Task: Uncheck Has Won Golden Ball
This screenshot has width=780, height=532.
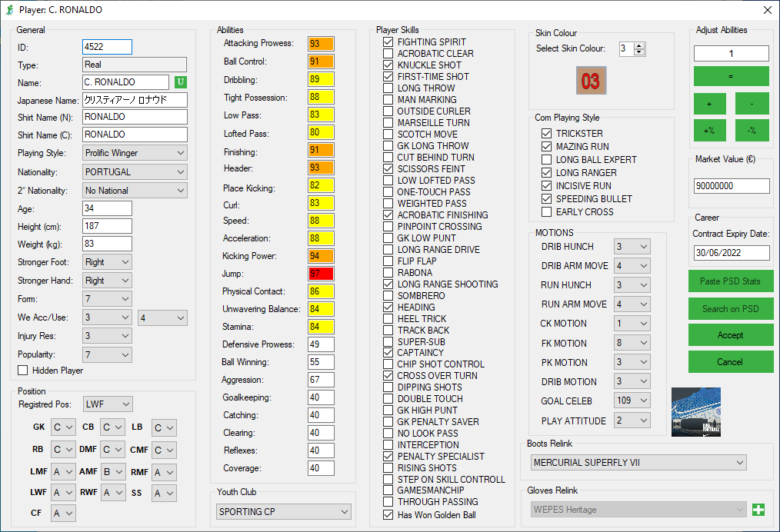Action: pyautogui.click(x=387, y=514)
